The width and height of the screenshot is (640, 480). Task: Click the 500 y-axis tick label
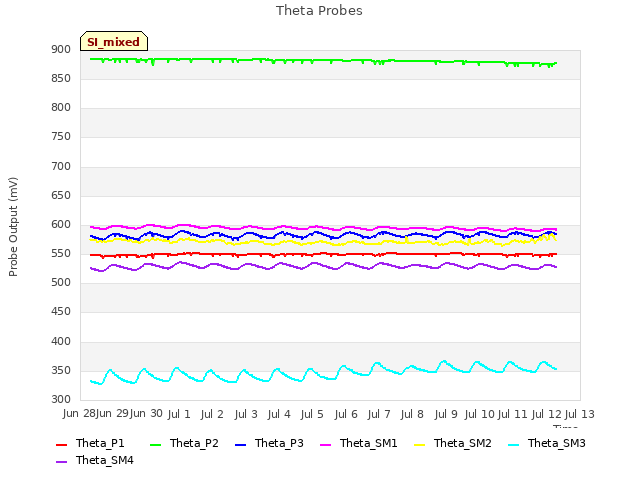[x=61, y=282]
